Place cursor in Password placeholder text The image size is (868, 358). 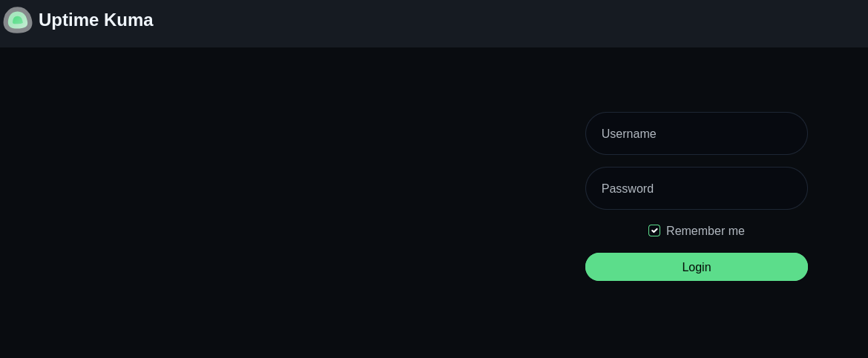627,189
